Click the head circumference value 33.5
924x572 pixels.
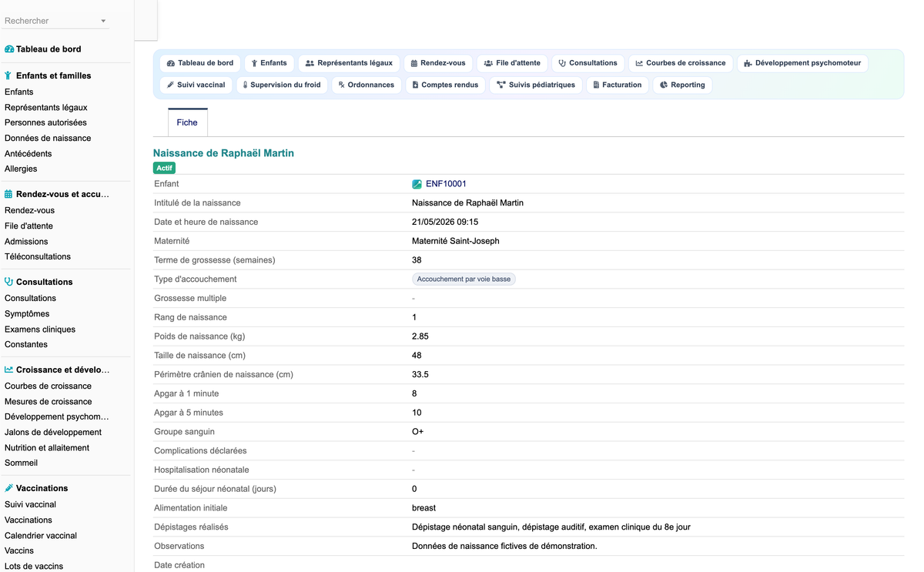tap(420, 374)
